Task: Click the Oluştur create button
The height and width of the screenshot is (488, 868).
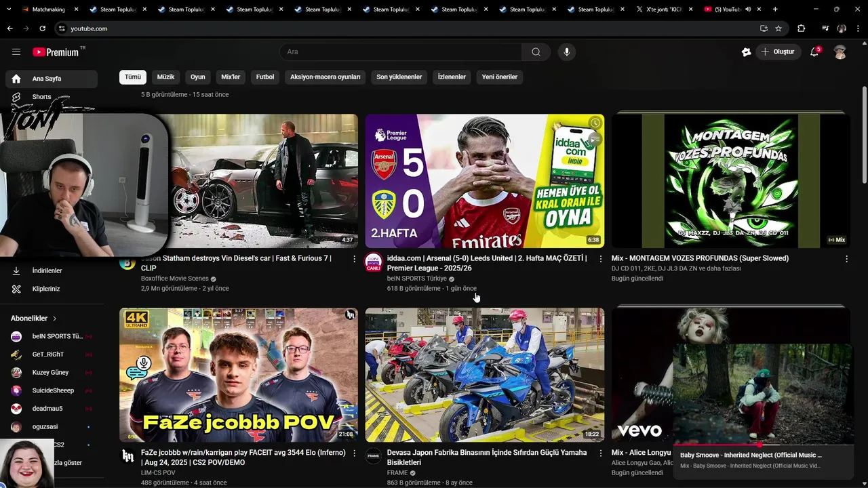Action: coord(779,52)
